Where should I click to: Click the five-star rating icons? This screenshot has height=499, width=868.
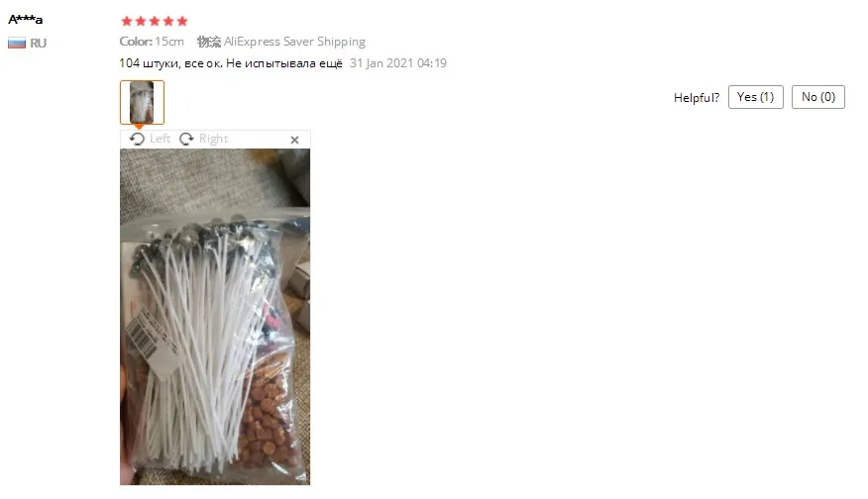(x=155, y=21)
